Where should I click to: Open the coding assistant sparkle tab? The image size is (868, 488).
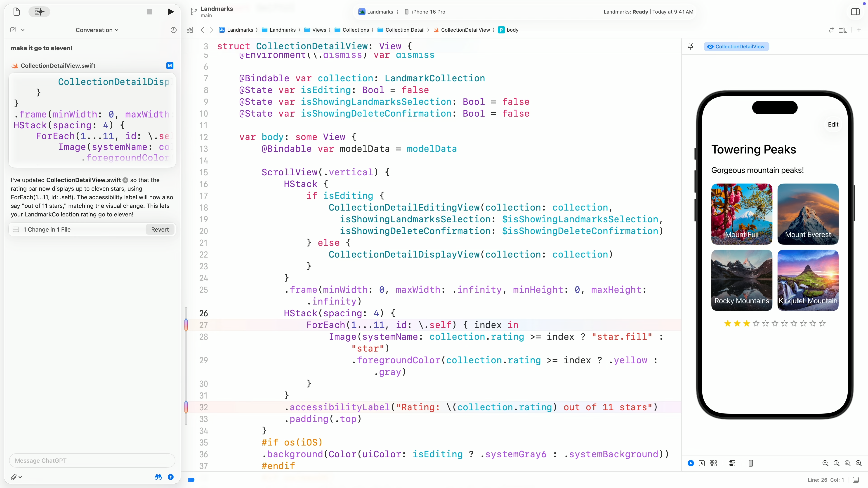click(39, 12)
